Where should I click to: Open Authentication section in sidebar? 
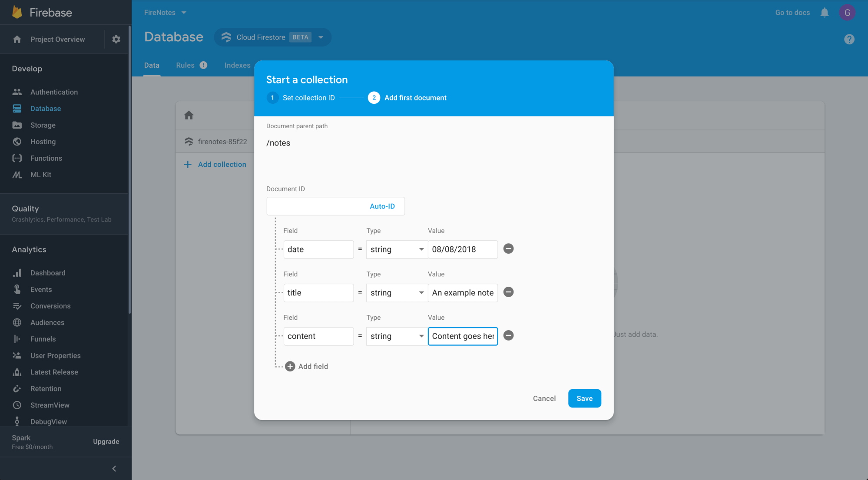pyautogui.click(x=54, y=92)
